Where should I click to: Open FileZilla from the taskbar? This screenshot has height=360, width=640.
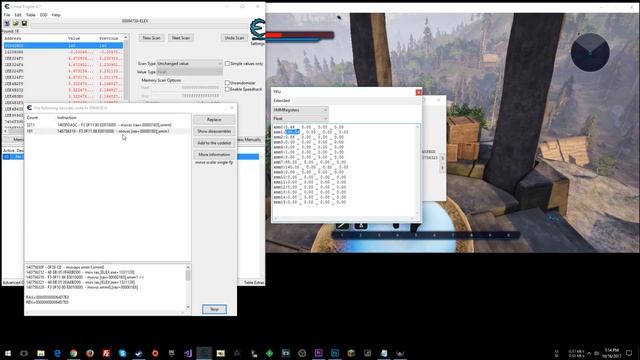click(x=106, y=353)
